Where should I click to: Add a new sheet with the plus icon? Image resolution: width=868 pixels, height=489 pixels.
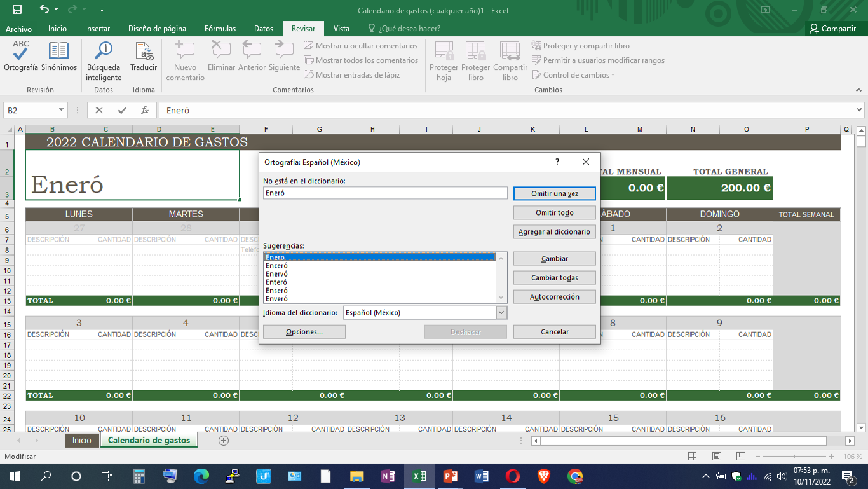coord(223,440)
